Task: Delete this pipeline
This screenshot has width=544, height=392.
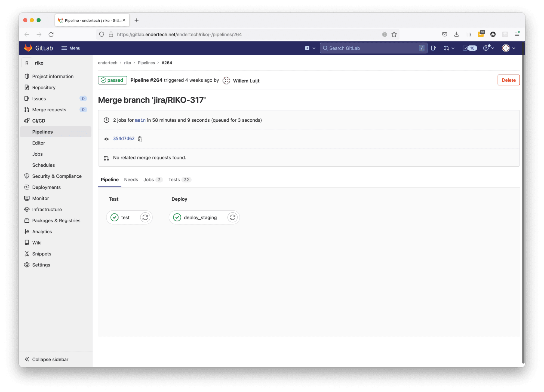Action: 508,80
